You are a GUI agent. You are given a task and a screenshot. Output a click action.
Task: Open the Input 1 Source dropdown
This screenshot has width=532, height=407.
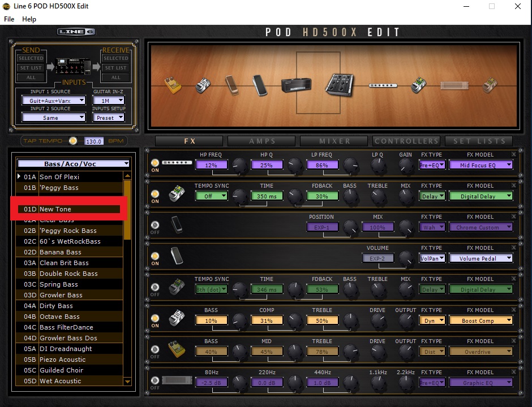(53, 100)
